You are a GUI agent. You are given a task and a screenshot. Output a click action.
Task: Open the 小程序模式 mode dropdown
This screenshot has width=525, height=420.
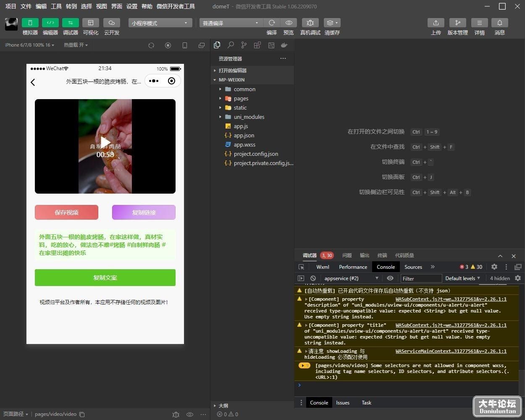tap(160, 23)
